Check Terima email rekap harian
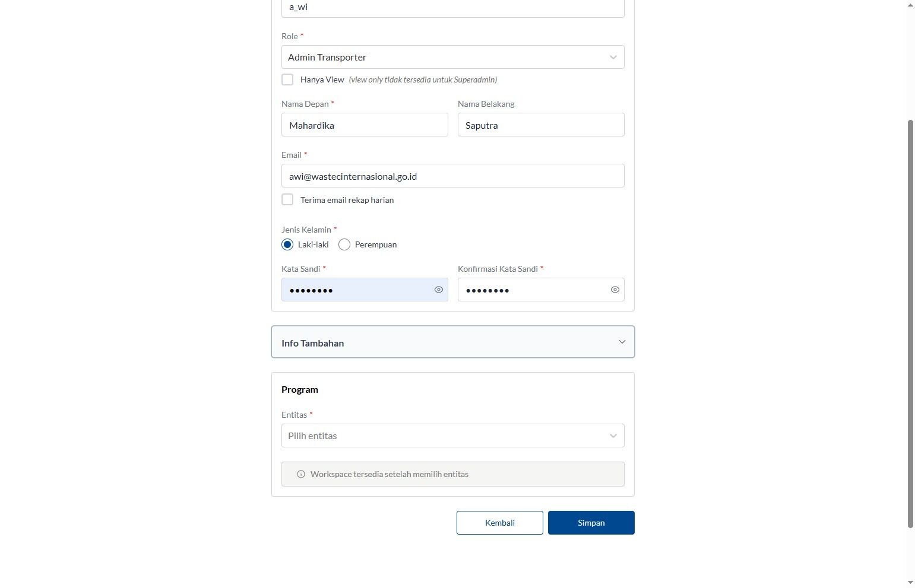The height and width of the screenshot is (588, 915). tap(287, 199)
